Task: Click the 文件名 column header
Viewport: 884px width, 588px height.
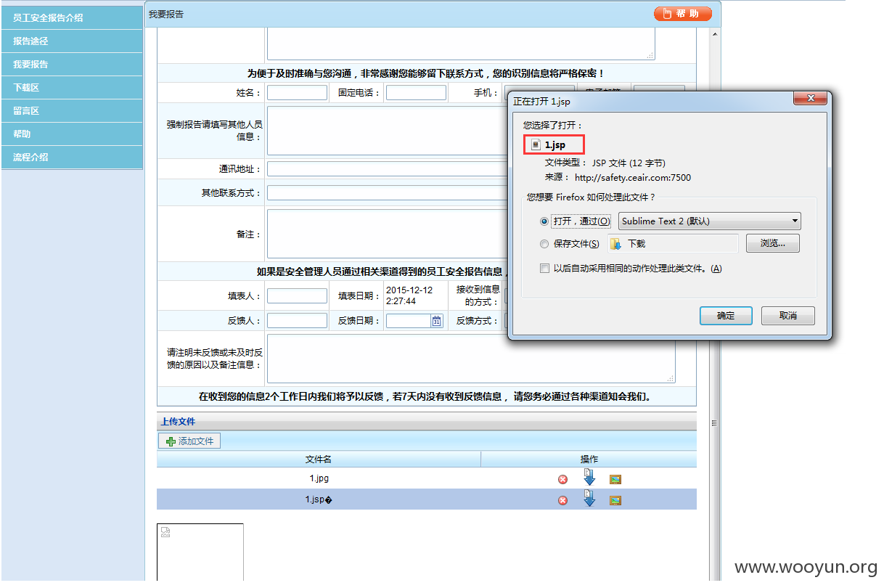Action: (319, 460)
